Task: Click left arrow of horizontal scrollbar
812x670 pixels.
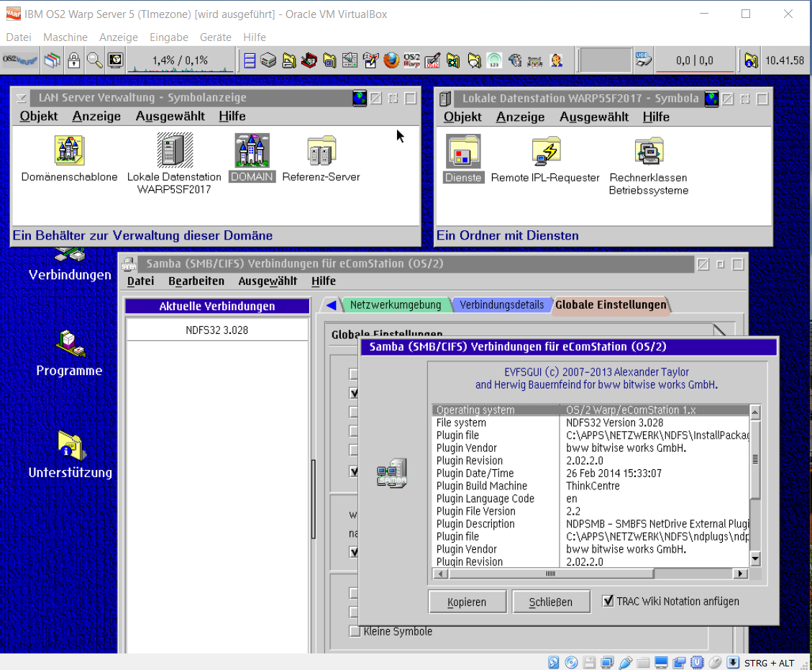Action: 441,574
